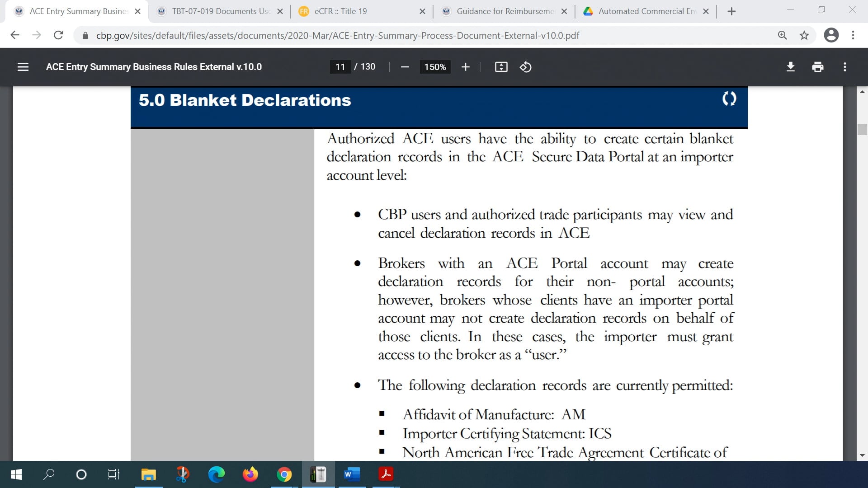Print the PDF document
868x488 pixels.
click(817, 67)
